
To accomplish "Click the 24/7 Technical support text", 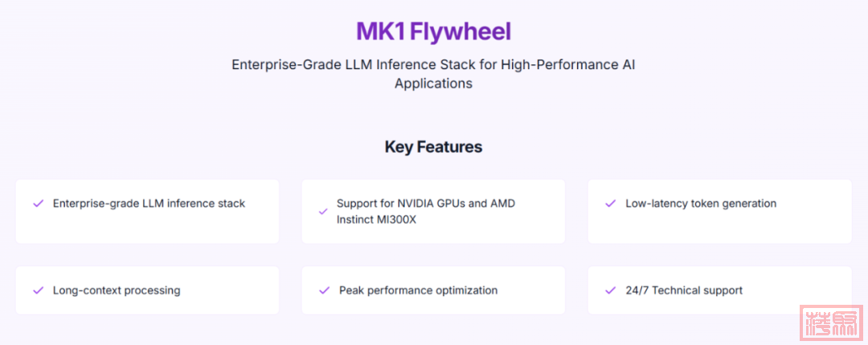I will pos(684,290).
